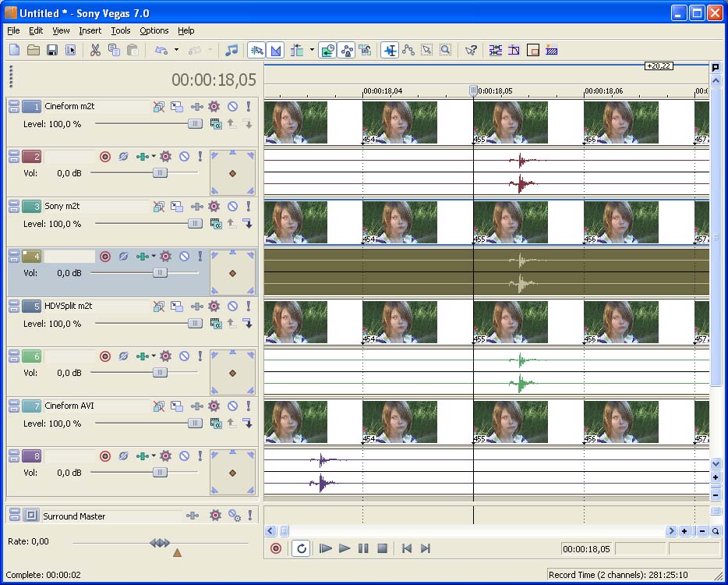Click the What's This Help icon

471,50
